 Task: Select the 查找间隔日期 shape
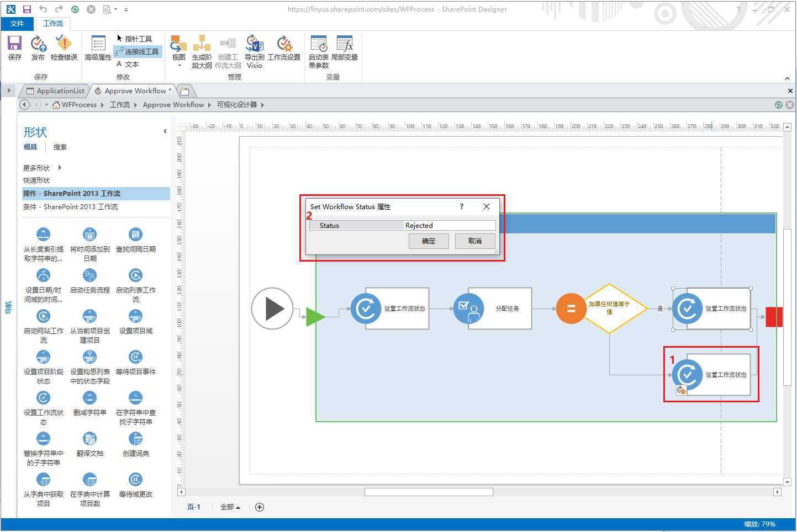(x=135, y=240)
